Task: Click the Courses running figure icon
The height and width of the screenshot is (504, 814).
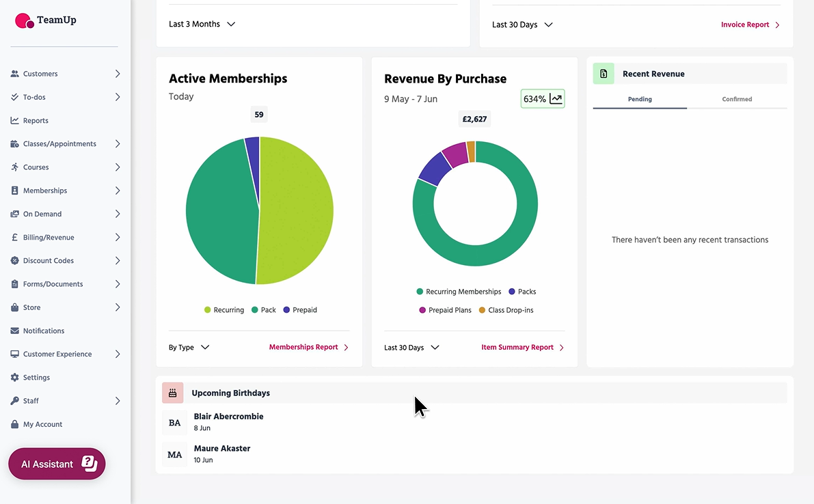Action: (x=14, y=167)
